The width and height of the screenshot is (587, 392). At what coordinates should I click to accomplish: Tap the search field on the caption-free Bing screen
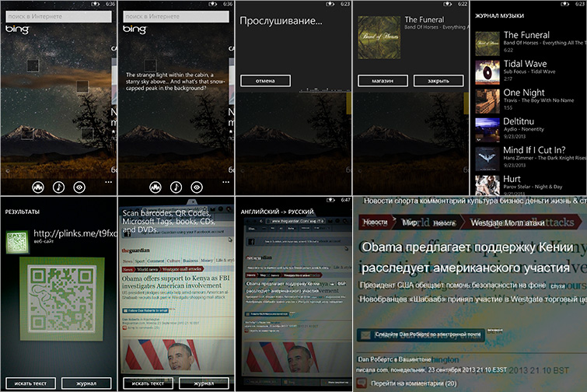coord(58,16)
